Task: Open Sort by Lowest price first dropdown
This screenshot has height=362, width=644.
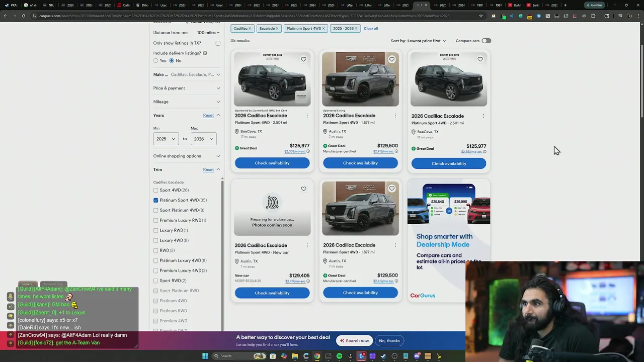Action: [x=419, y=41]
